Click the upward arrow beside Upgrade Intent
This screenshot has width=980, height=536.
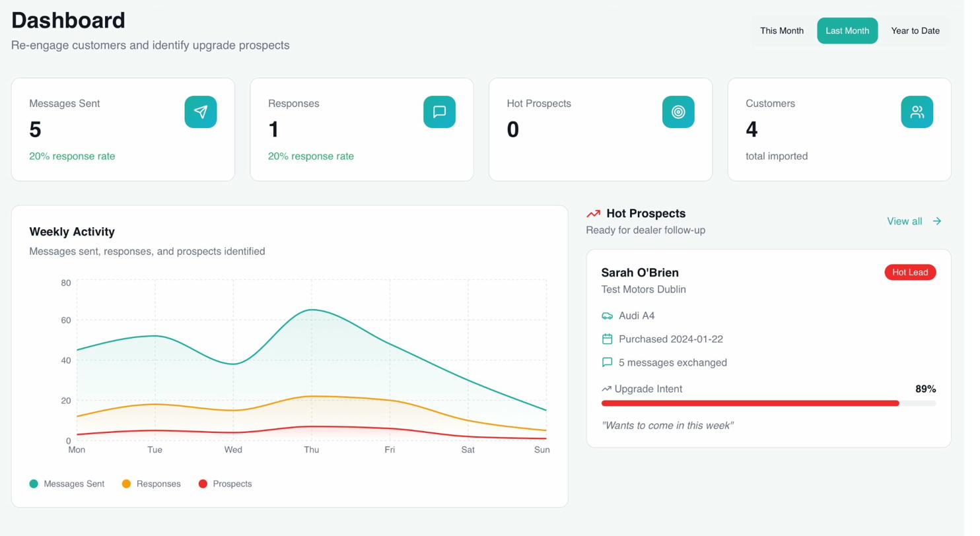606,389
